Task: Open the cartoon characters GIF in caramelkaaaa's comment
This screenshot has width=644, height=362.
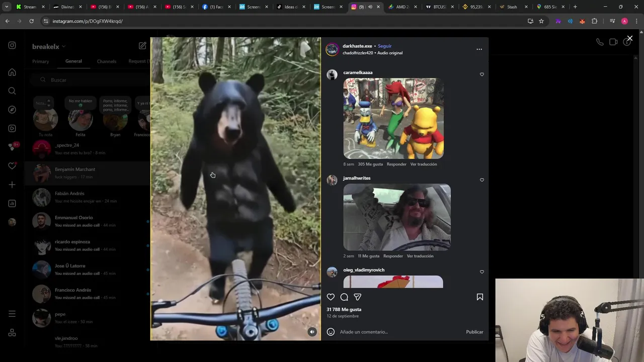Action: click(x=393, y=119)
